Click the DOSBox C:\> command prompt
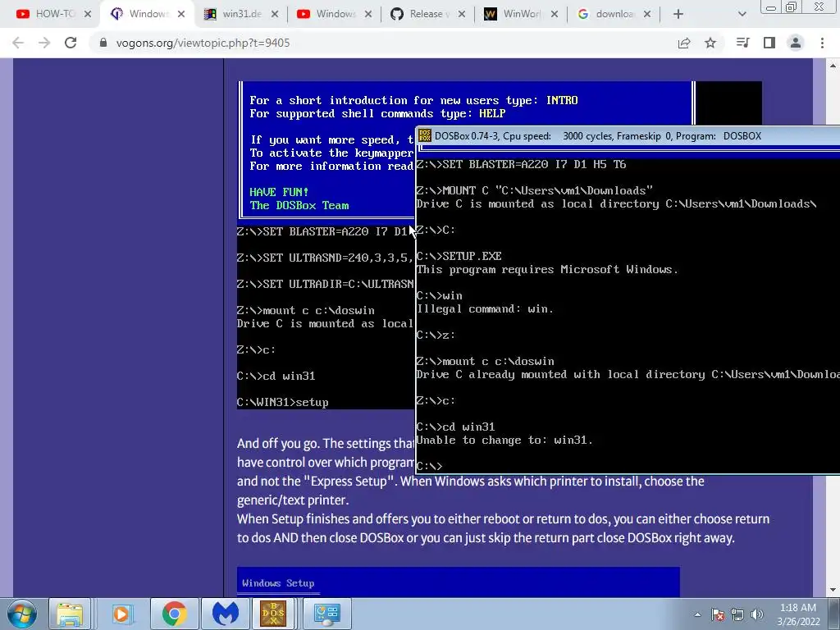 click(x=430, y=466)
